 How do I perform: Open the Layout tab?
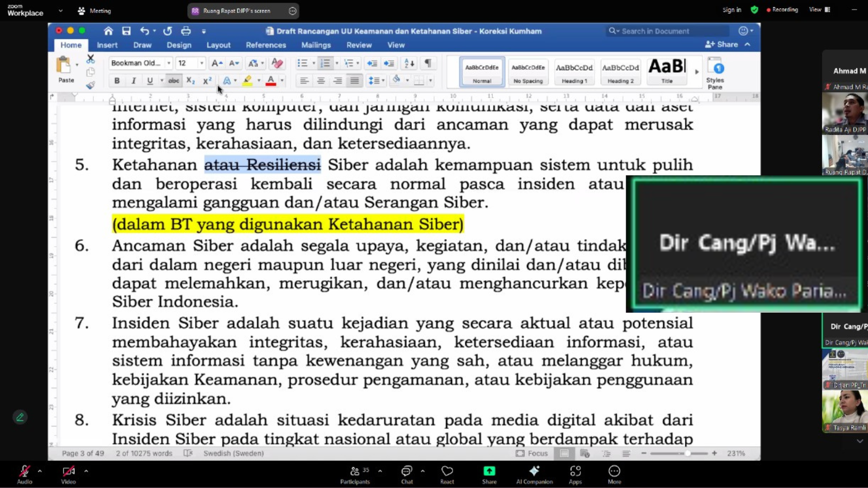point(219,45)
